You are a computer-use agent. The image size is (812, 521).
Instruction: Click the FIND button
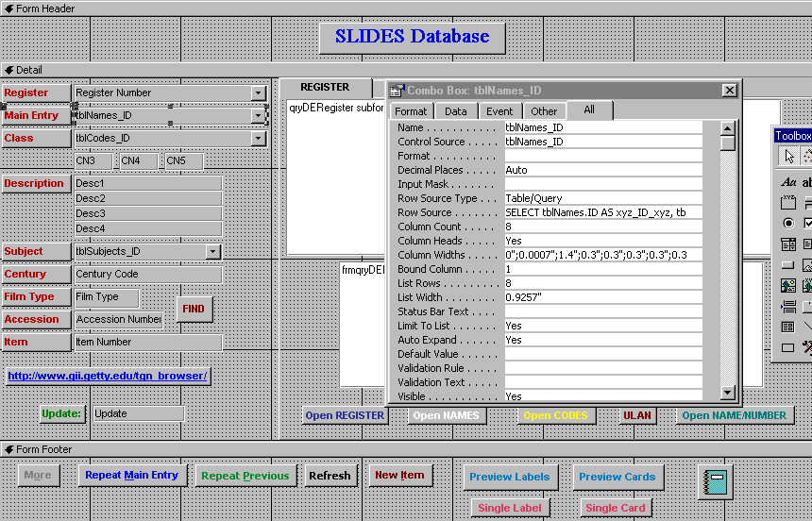[x=194, y=309]
